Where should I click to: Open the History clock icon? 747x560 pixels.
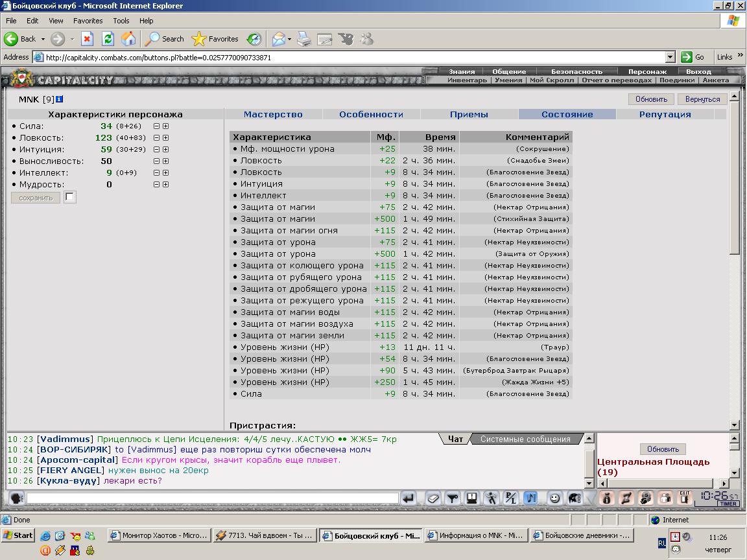[x=254, y=39]
